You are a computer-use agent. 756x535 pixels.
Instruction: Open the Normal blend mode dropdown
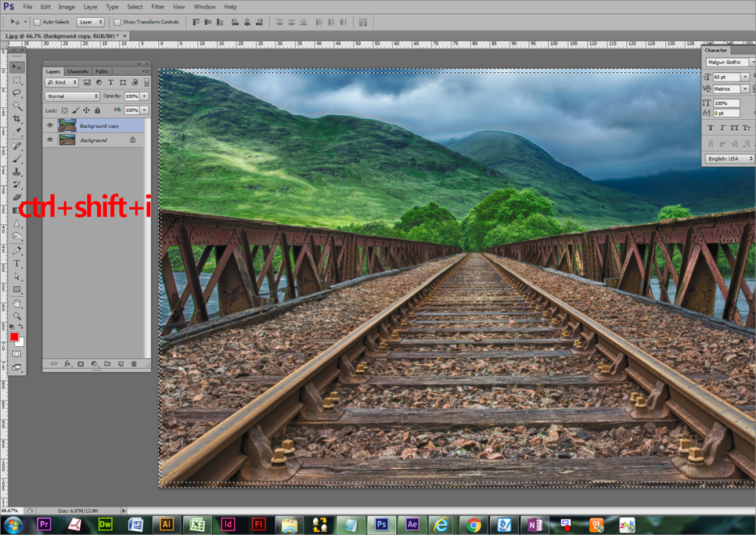[x=72, y=96]
